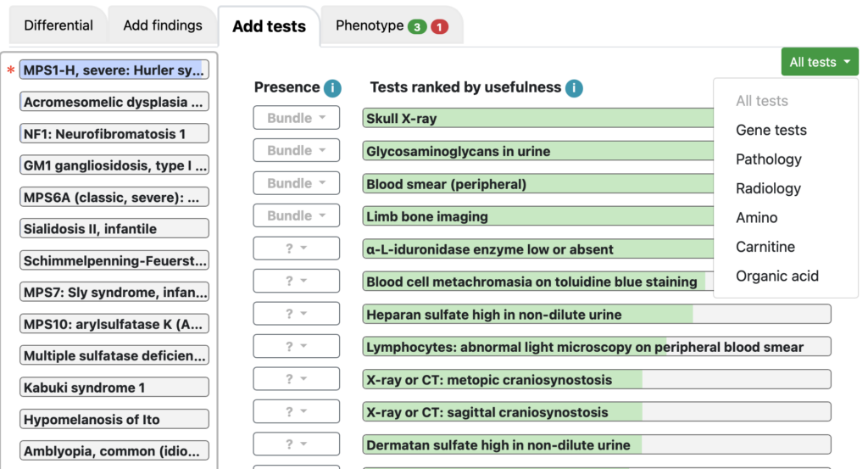Click the red 1 badge on Phenotype
The width and height of the screenshot is (868, 469).
point(440,26)
